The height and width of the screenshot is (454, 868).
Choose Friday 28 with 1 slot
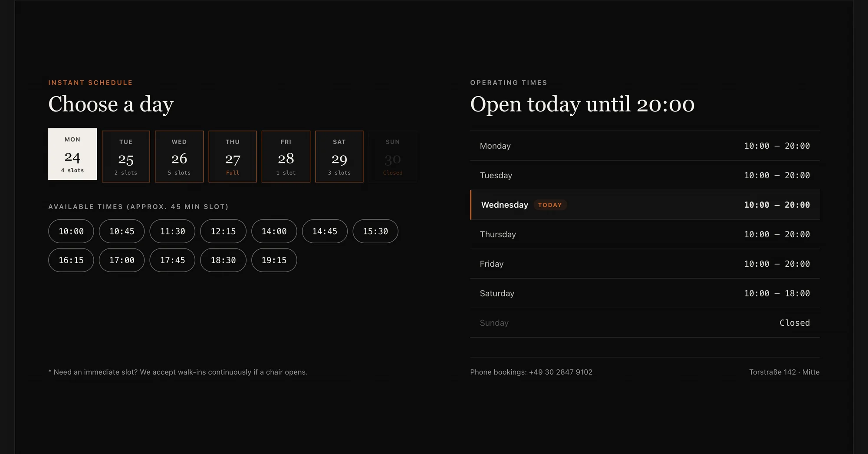pos(286,157)
